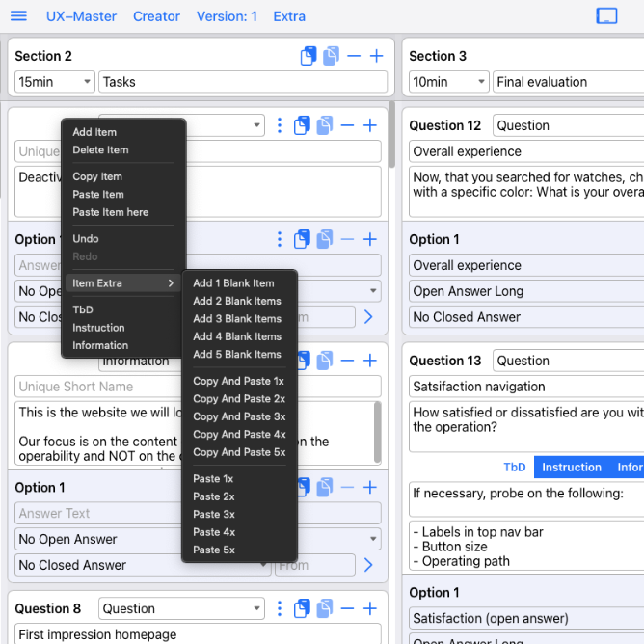Open the item type dropdown of the Deactiv item
Viewport: 644px width, 644px height.
tap(256, 125)
